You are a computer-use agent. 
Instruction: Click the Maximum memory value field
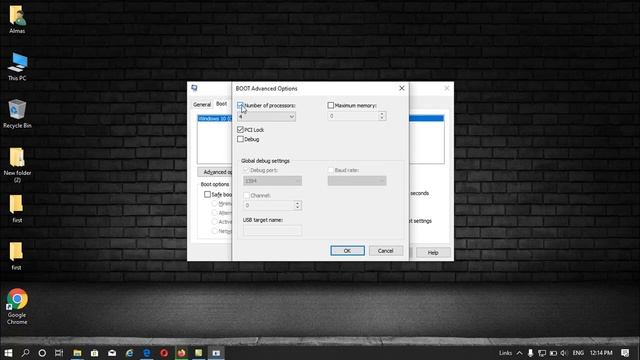[353, 116]
